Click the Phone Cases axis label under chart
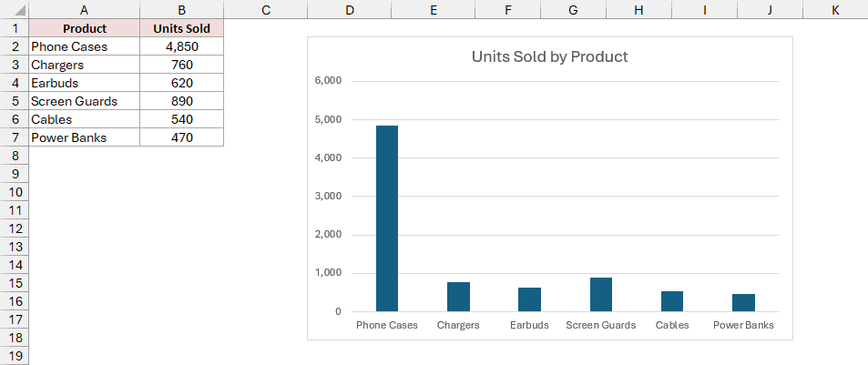This screenshot has width=868, height=365. (387, 325)
